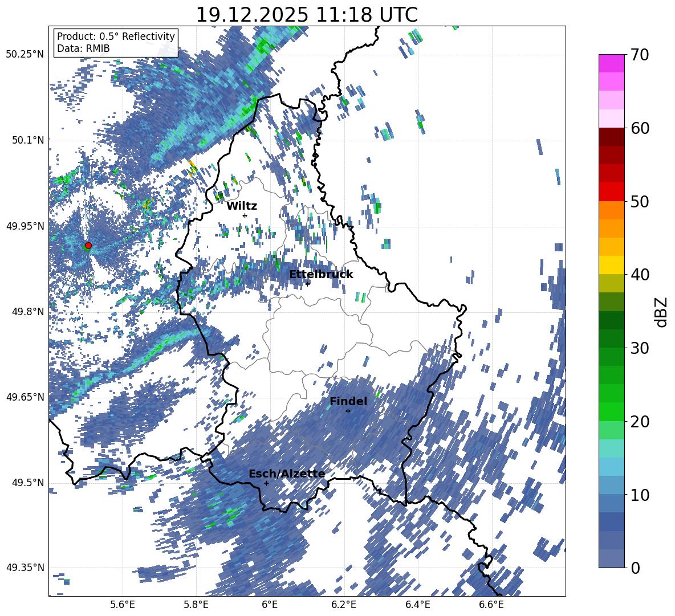Click the colorbar tick value 30
The image size is (675, 616).
coord(640,348)
